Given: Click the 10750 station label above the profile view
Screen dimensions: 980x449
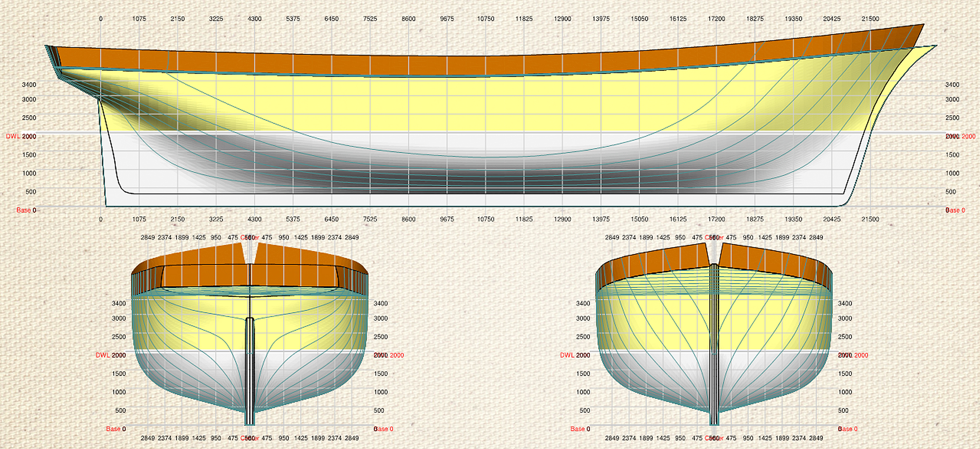Looking at the screenshot, I should pyautogui.click(x=486, y=19).
